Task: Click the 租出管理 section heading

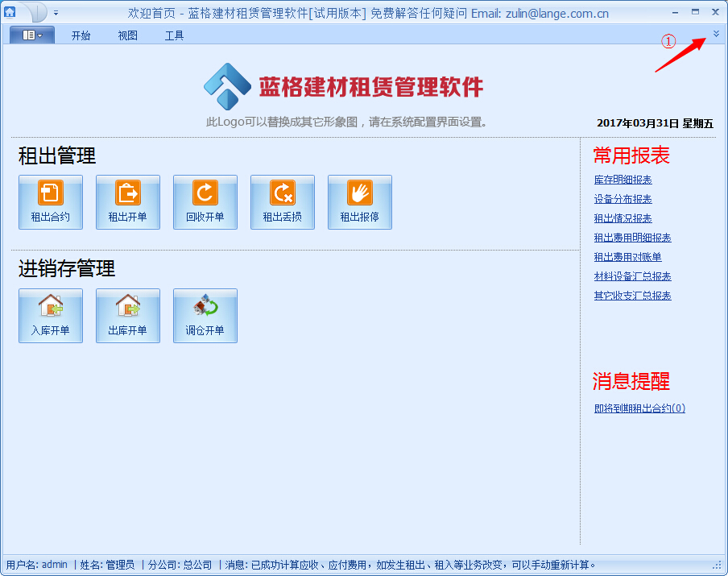Action: point(57,155)
